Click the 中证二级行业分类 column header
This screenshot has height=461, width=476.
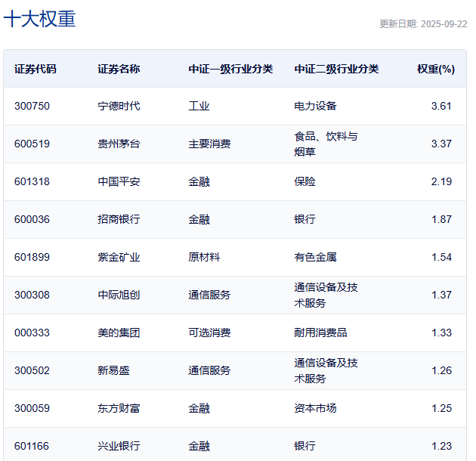click(x=336, y=69)
